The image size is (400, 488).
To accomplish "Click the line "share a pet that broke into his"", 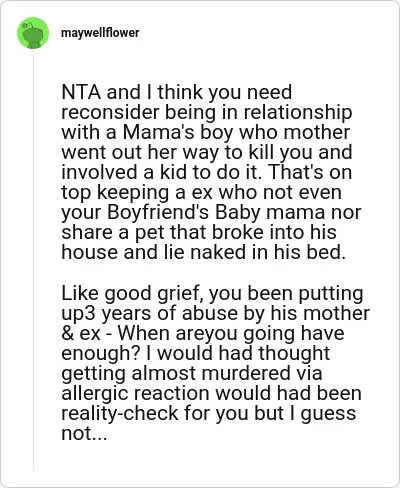I will click(x=199, y=232).
